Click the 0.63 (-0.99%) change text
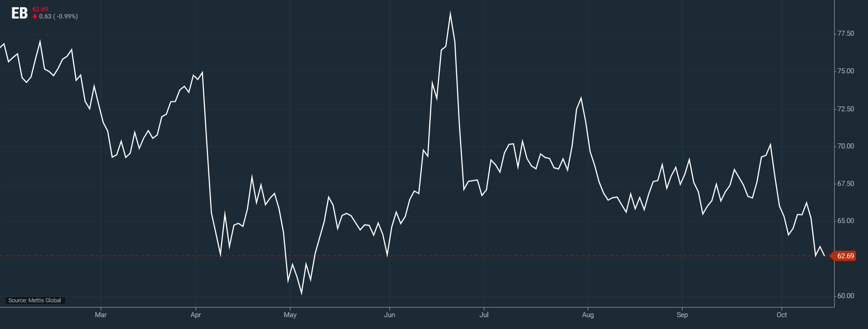Image resolution: width=868 pixels, height=329 pixels. pos(58,17)
